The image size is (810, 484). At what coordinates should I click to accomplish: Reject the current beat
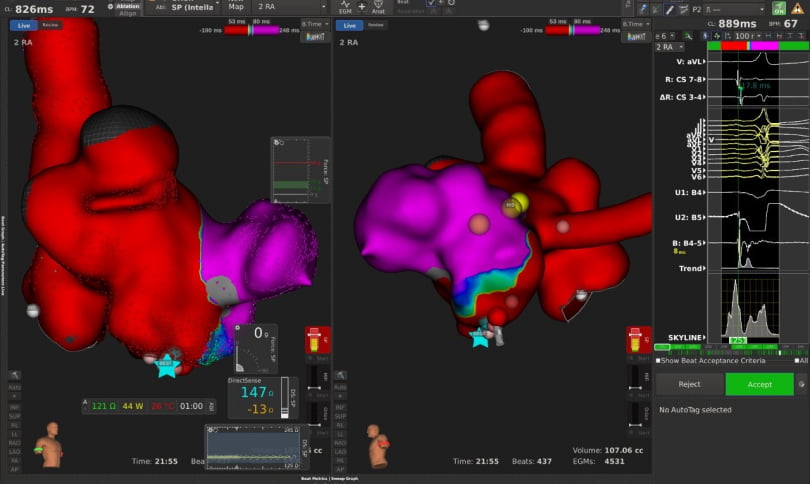pyautogui.click(x=689, y=384)
